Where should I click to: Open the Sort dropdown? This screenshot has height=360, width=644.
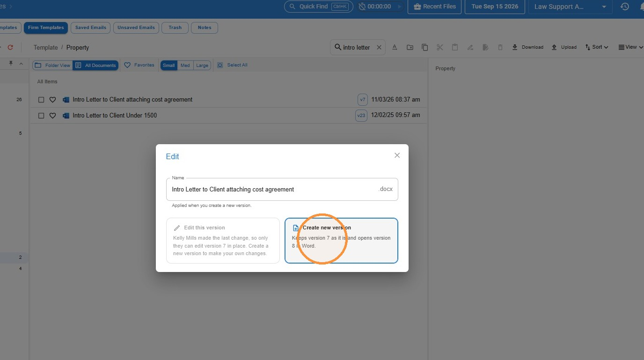point(597,47)
